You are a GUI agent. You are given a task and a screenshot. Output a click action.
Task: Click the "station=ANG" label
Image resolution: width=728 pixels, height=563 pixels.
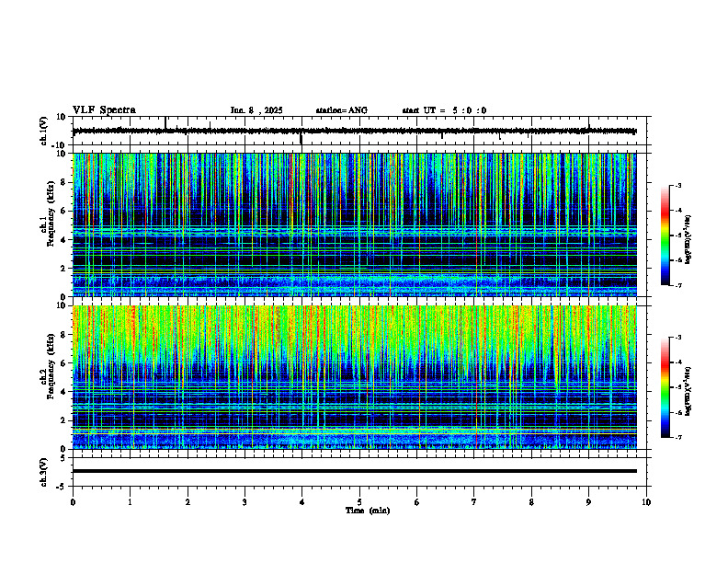tap(342, 110)
